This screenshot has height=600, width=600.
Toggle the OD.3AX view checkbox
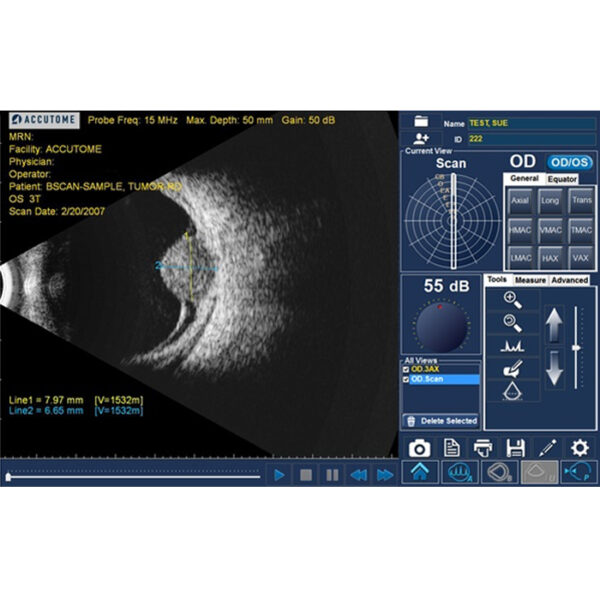407,369
